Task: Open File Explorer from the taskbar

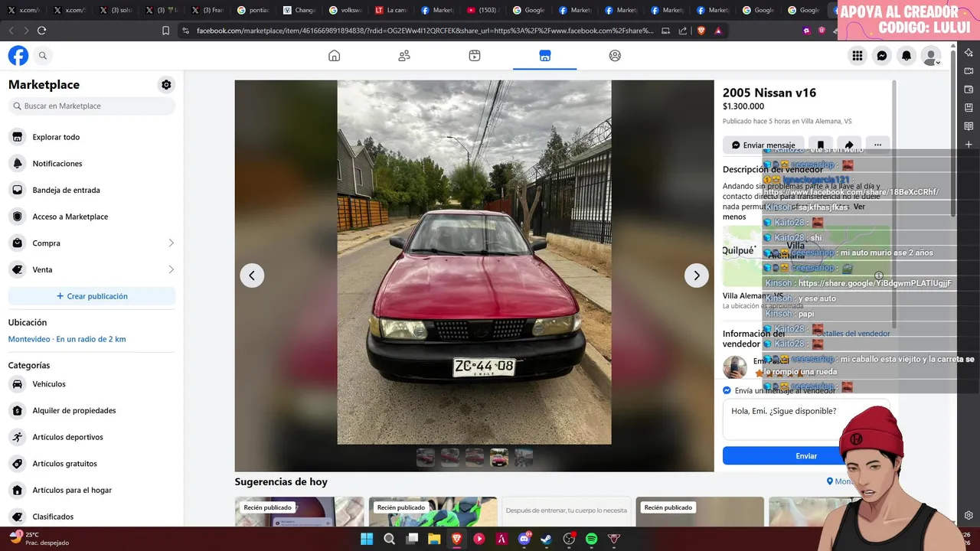Action: 434,539
